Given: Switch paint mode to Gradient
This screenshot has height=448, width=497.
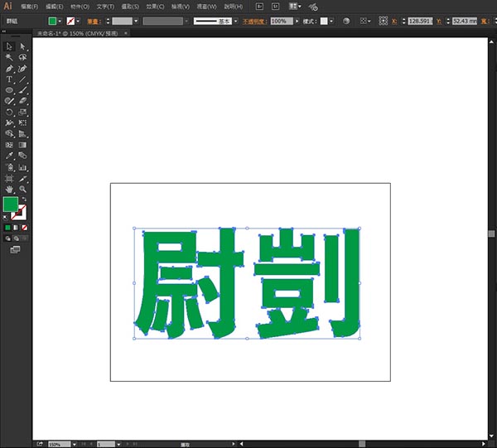Looking at the screenshot, I should coord(17,227).
